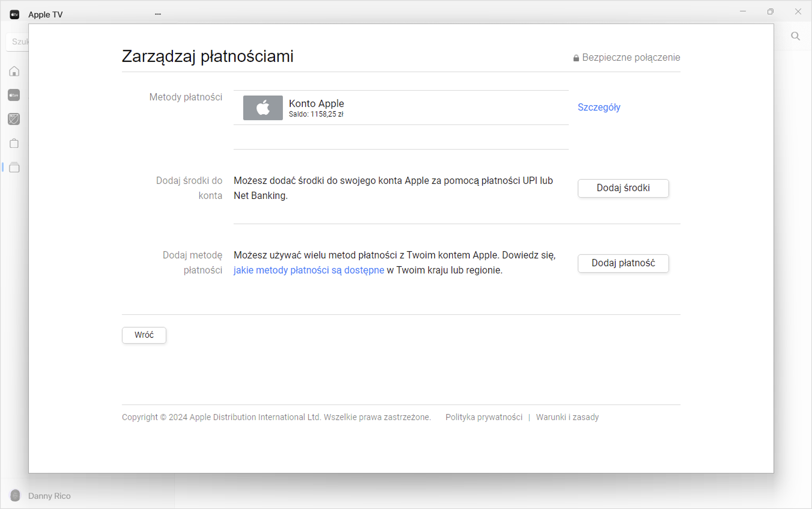The width and height of the screenshot is (812, 509).
Task: Open Szczegóły for payment methods
Action: click(599, 107)
